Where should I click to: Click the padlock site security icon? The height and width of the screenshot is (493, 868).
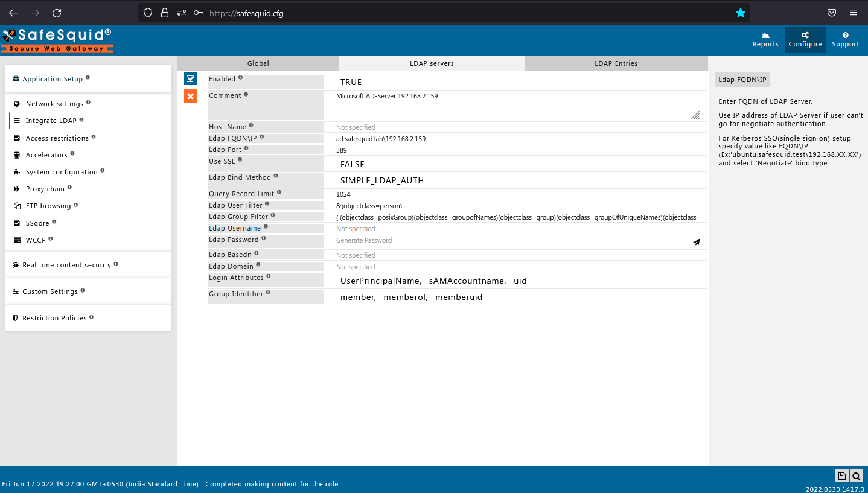(165, 13)
